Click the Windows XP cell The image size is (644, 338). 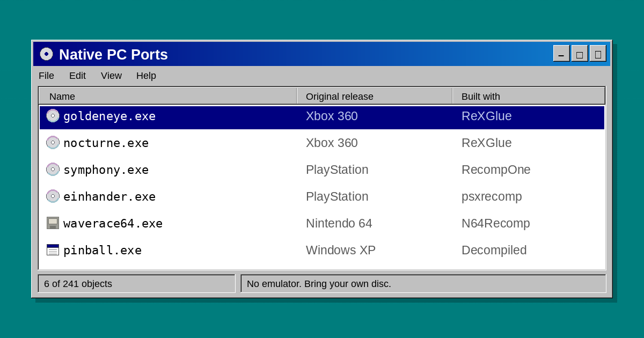[341, 251]
